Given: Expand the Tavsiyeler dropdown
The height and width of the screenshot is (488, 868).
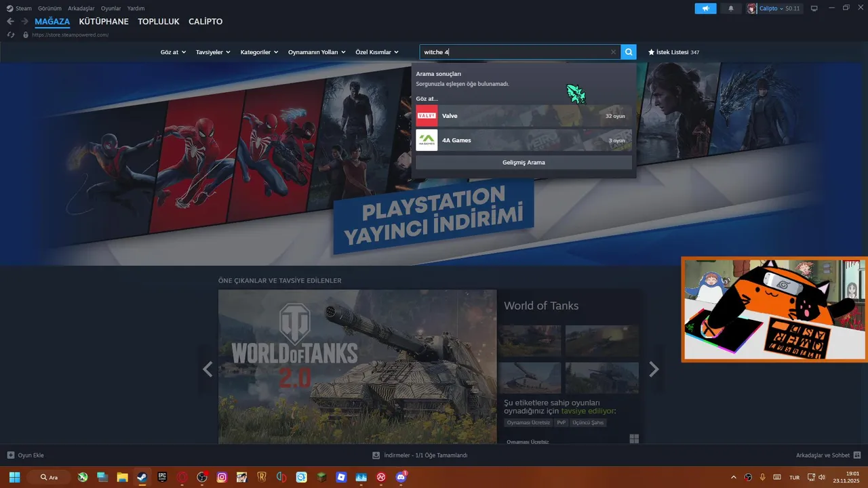Looking at the screenshot, I should (x=213, y=52).
